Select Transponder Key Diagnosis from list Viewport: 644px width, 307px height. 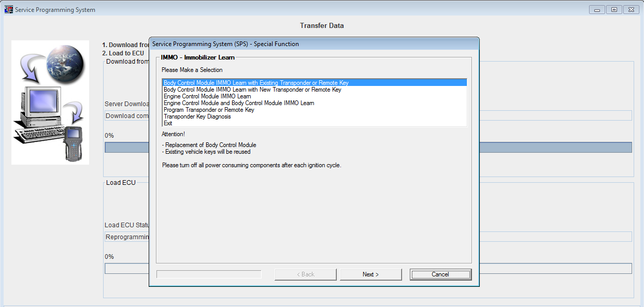[314, 116]
